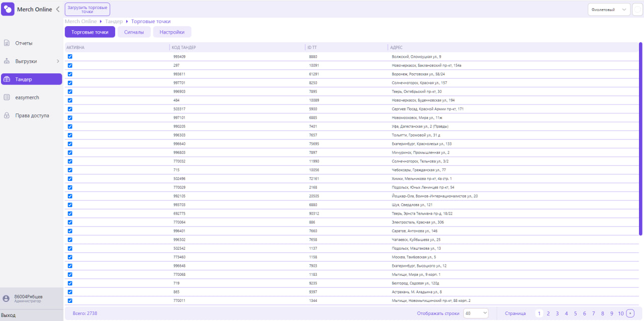Uncheck active checkbox for code 297
Viewport: 644px width, 321px height.
click(70, 65)
